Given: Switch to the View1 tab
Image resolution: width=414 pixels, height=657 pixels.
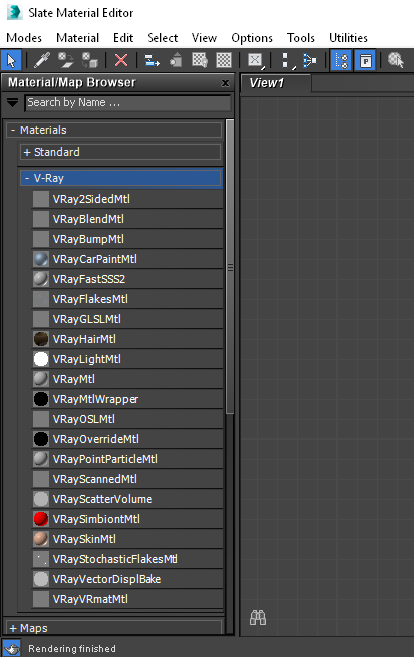Looking at the screenshot, I should [x=276, y=83].
